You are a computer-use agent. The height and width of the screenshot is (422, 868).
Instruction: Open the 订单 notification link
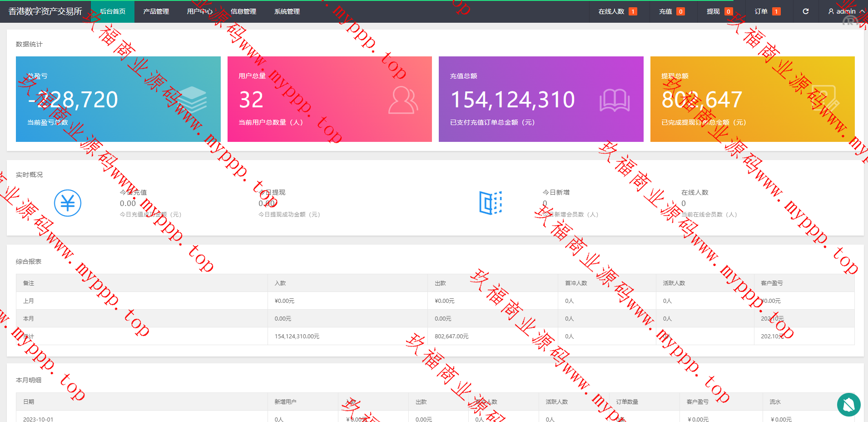pyautogui.click(x=767, y=11)
